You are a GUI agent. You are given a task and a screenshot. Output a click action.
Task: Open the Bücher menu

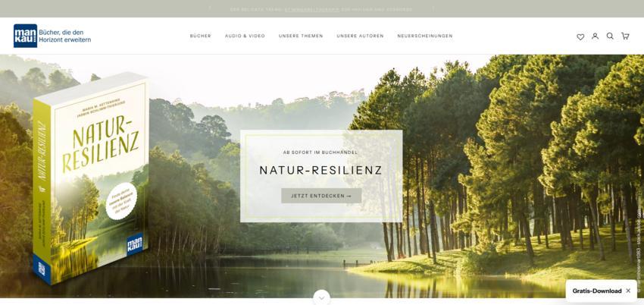point(201,36)
